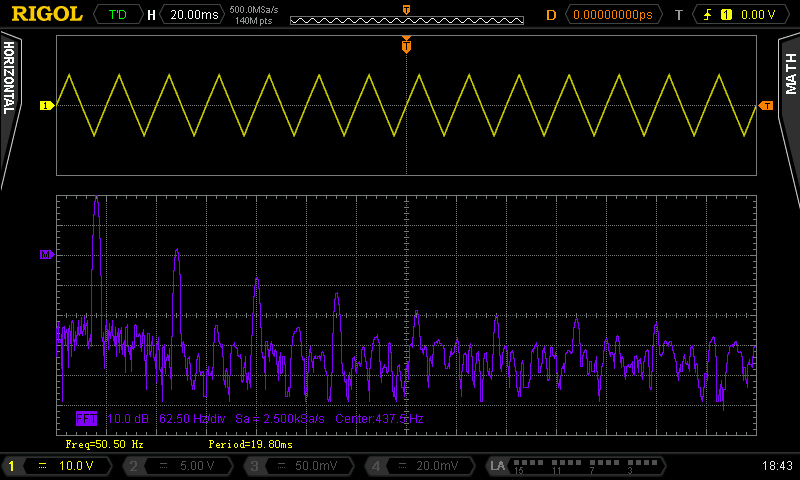
Task: Click the orange T marker atop waveform grid
Action: click(406, 45)
